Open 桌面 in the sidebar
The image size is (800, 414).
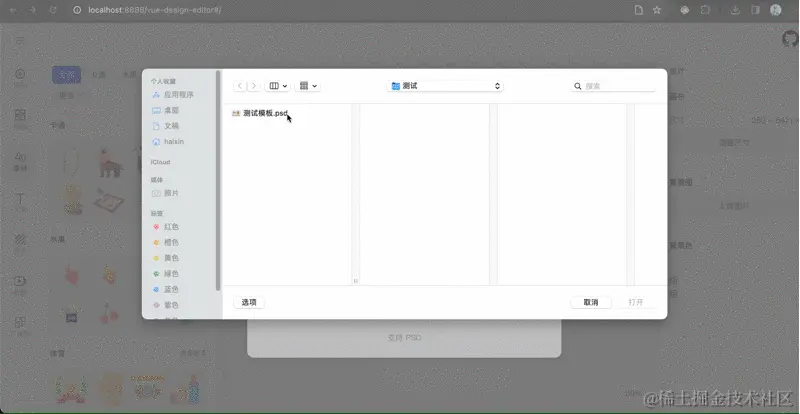166,110
